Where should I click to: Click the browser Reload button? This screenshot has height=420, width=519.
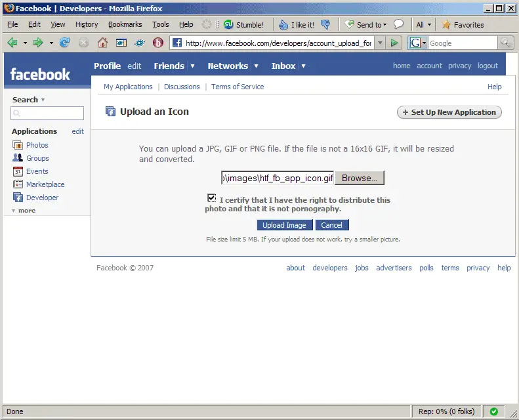tap(64, 43)
